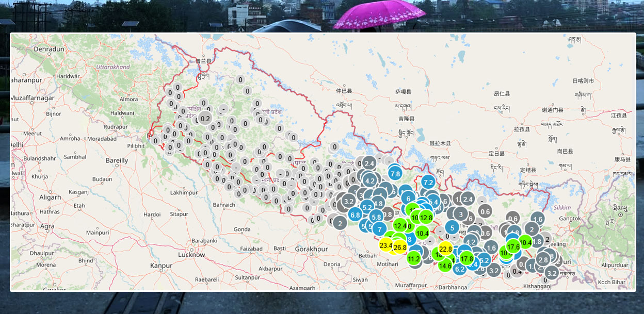Click the blue 6.2 station marker
The image size is (644, 314).
(x=460, y=269)
